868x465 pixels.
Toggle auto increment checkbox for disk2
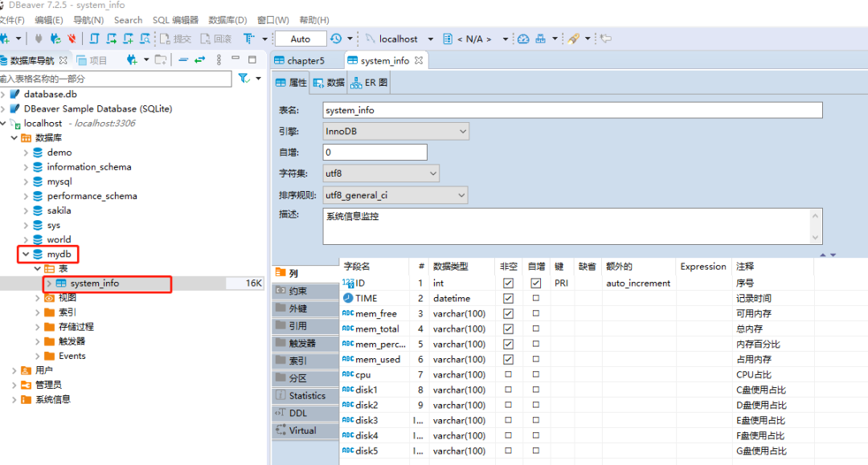(x=536, y=406)
